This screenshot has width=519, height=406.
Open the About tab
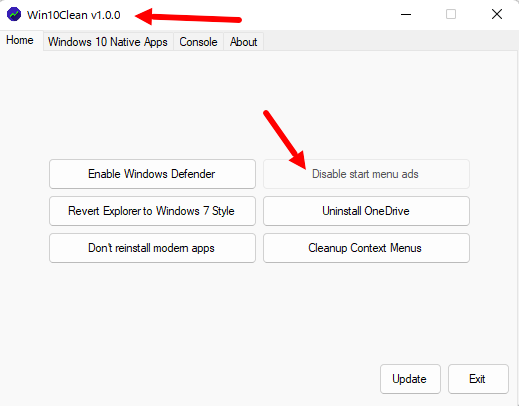(x=243, y=42)
